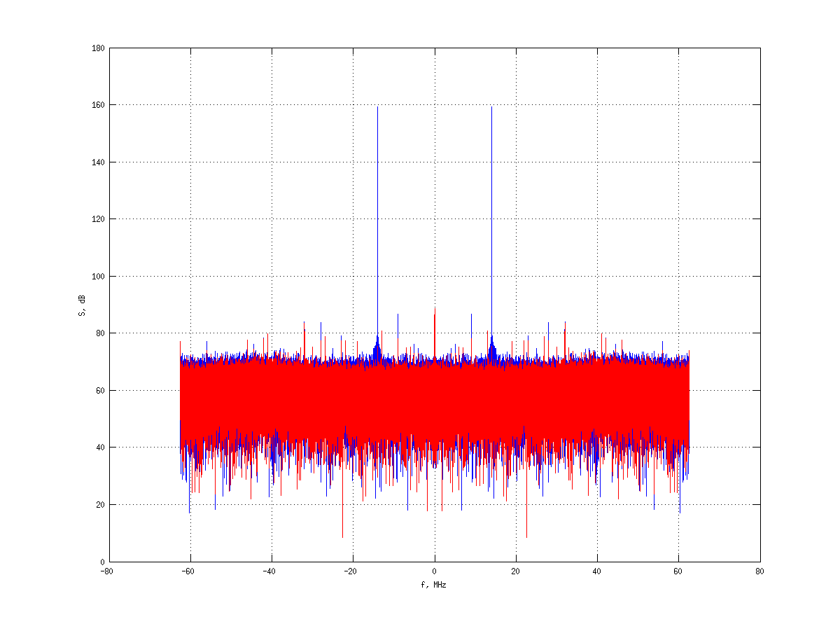Click the 60 tick label on x-axis
The width and height of the screenshot is (840, 631).
click(678, 571)
